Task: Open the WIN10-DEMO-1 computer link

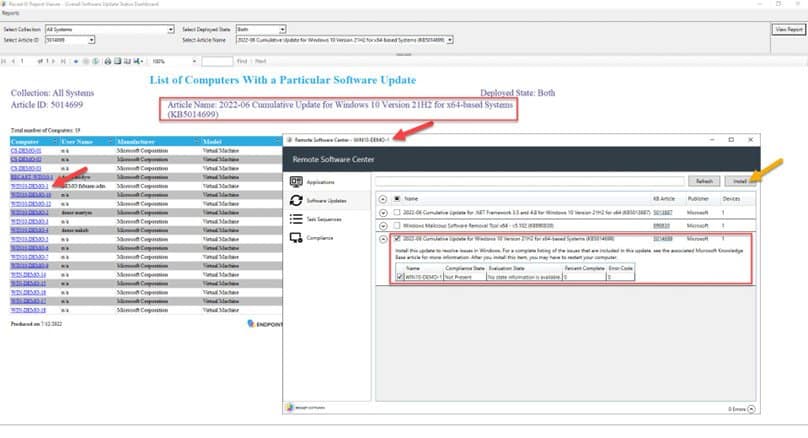Action: [x=29, y=186]
